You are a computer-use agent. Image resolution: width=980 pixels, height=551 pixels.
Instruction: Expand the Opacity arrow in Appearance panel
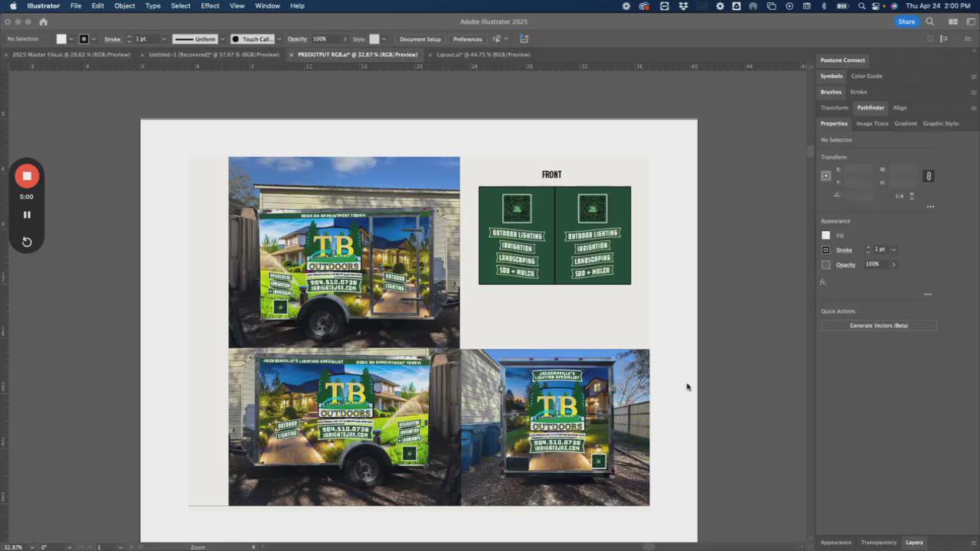[x=893, y=265]
